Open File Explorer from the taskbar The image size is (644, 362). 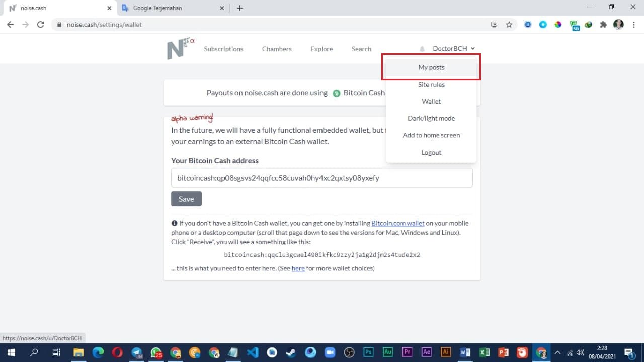(78, 352)
